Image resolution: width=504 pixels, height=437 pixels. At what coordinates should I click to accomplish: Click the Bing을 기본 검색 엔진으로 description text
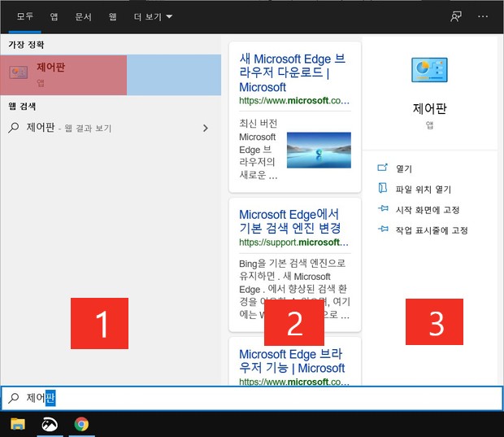pyautogui.click(x=294, y=289)
